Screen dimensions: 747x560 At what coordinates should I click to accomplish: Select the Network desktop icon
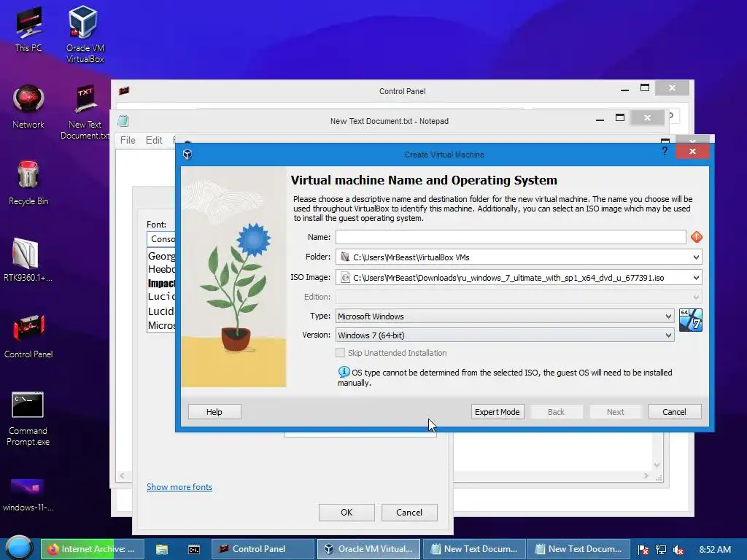tap(28, 106)
